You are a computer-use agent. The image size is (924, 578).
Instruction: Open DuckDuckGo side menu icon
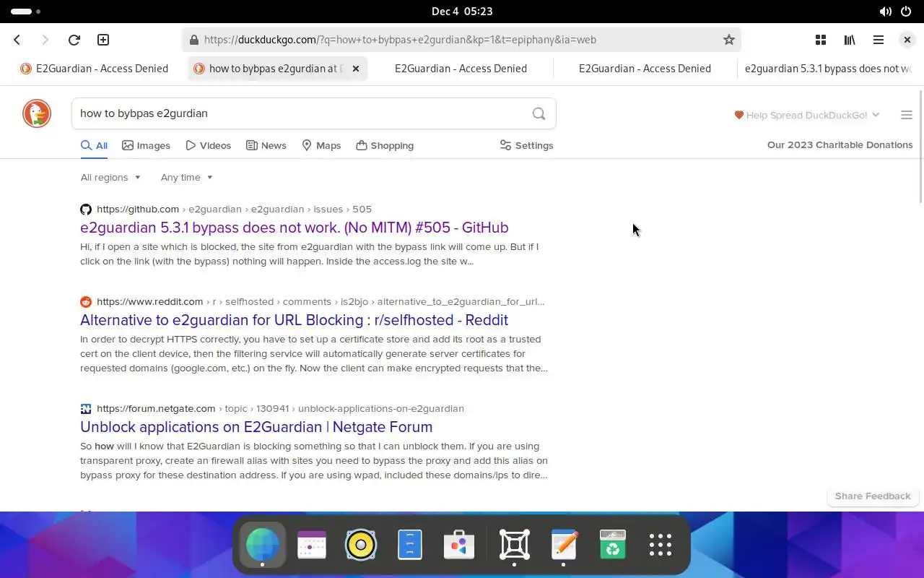coord(907,115)
